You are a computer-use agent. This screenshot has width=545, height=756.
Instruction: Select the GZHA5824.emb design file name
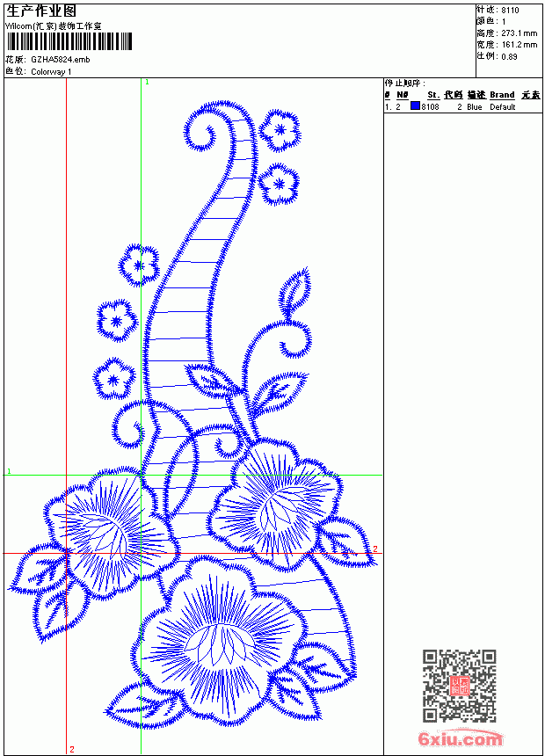click(x=61, y=60)
